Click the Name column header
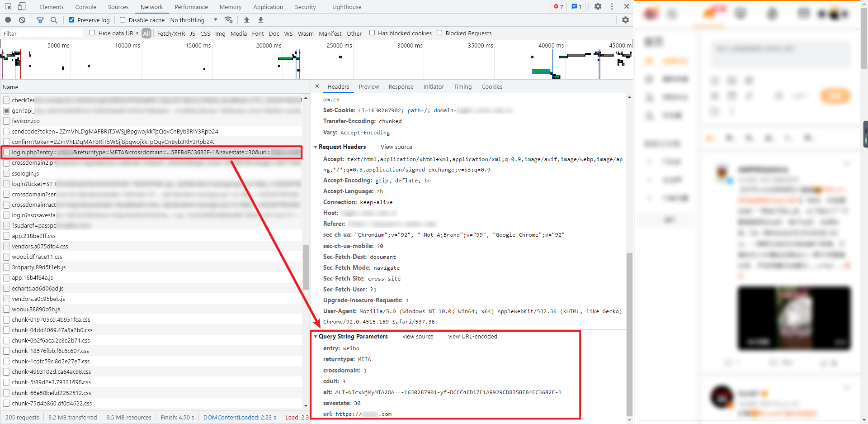The image size is (868, 424). pos(155,87)
